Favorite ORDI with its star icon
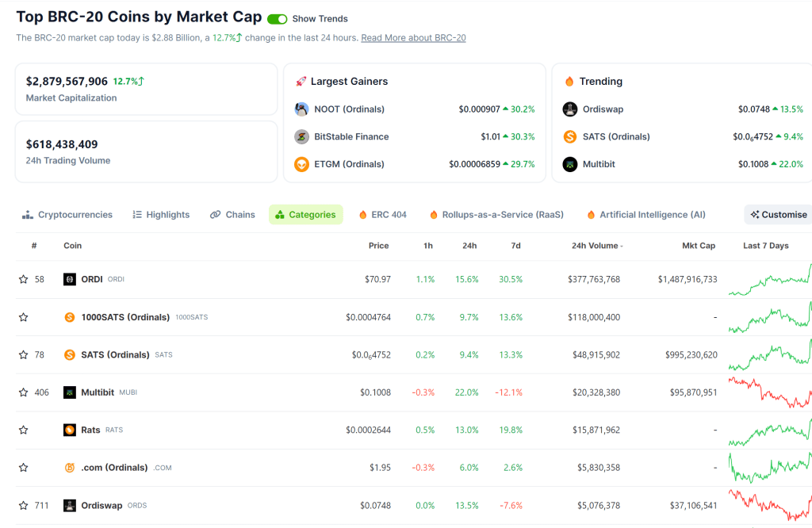This screenshot has width=812, height=528. coord(23,279)
